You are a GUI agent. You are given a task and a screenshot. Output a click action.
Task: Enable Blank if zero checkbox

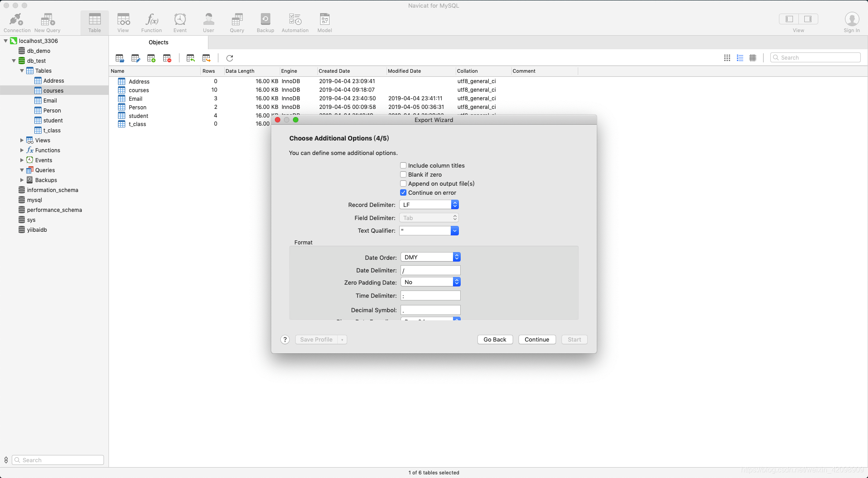point(403,174)
